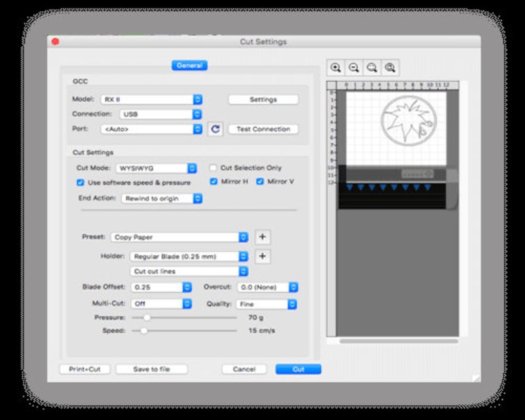Toggle the Mirror V checkbox

click(x=260, y=181)
